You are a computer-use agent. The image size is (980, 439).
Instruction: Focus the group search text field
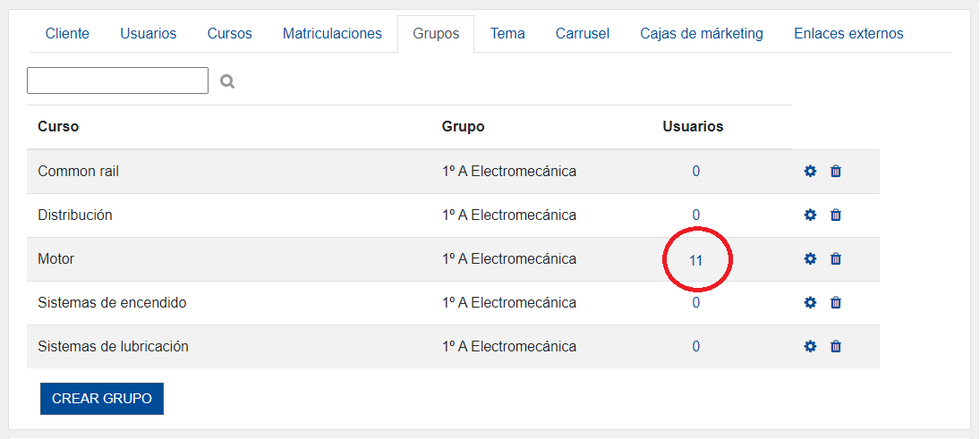click(x=117, y=80)
